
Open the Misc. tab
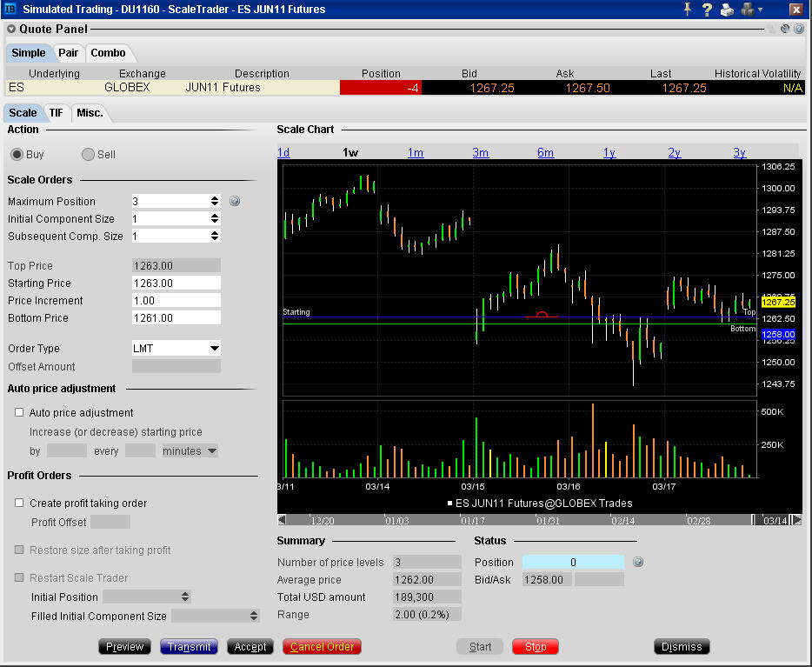(x=90, y=112)
